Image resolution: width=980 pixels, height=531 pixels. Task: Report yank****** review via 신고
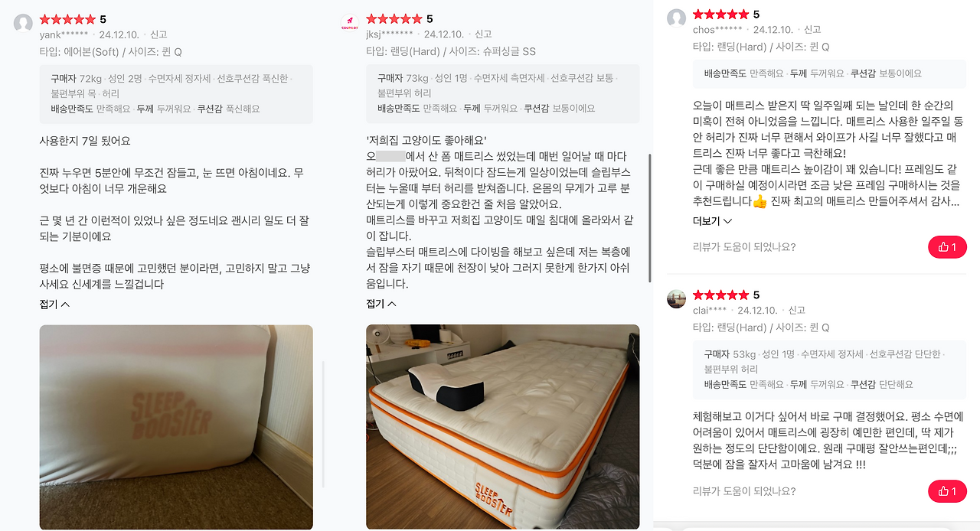[x=158, y=34]
